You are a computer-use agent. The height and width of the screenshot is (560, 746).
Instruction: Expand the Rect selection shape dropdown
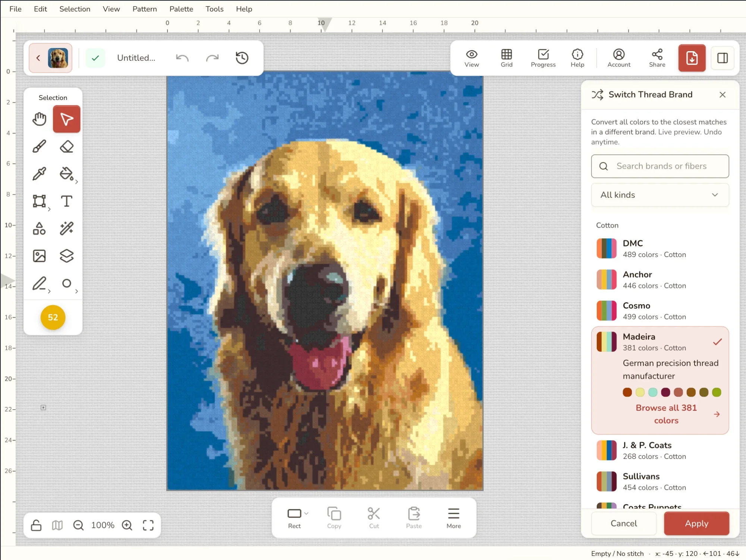(306, 514)
